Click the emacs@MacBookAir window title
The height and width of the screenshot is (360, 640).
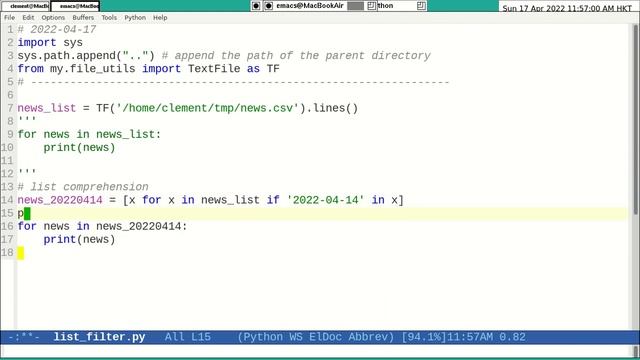[310, 6]
